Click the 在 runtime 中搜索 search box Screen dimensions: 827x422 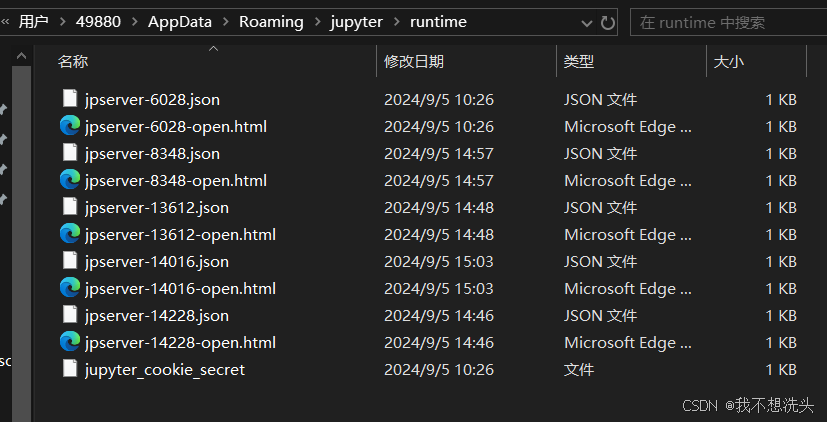point(728,23)
